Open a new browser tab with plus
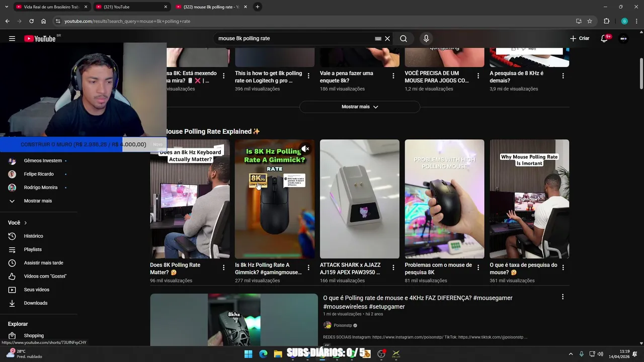The width and height of the screenshot is (644, 362). tap(258, 7)
